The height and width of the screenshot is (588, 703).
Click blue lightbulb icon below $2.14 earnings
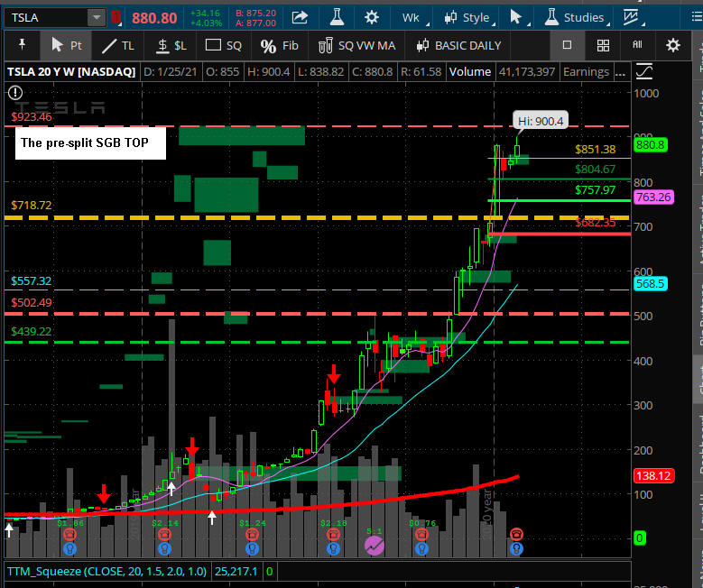click(164, 548)
